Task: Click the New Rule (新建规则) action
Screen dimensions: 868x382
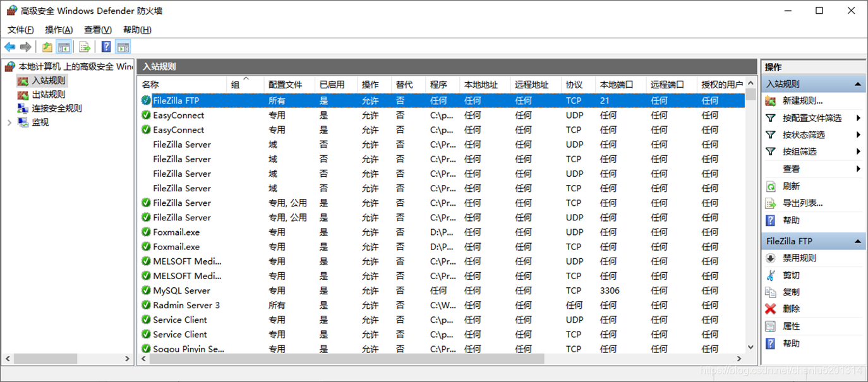Action: [x=802, y=101]
